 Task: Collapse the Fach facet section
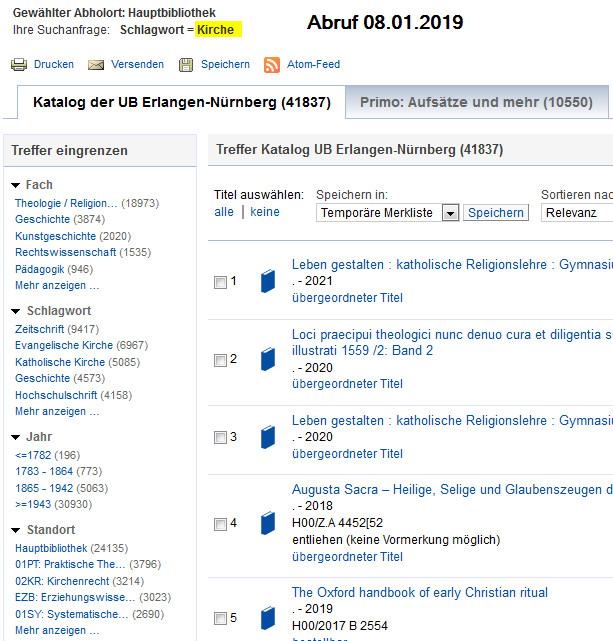(16, 185)
